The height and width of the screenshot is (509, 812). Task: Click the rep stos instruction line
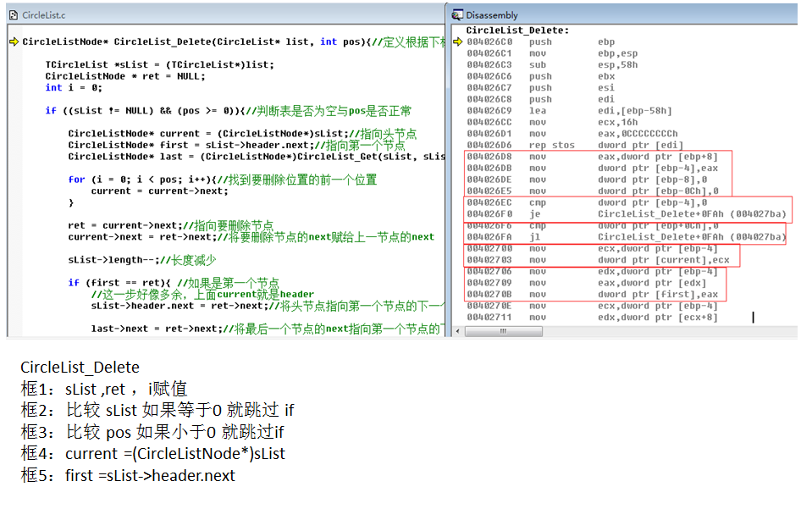pyautogui.click(x=575, y=145)
